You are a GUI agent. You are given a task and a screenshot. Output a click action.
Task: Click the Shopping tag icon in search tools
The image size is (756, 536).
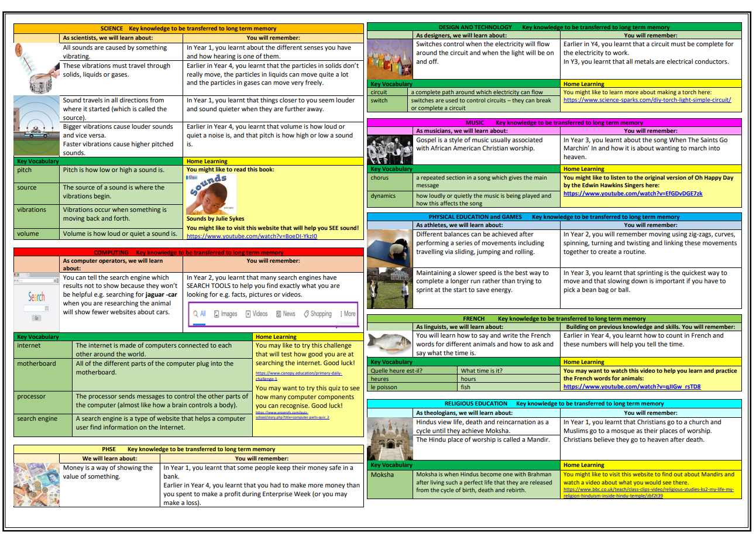[306, 314]
